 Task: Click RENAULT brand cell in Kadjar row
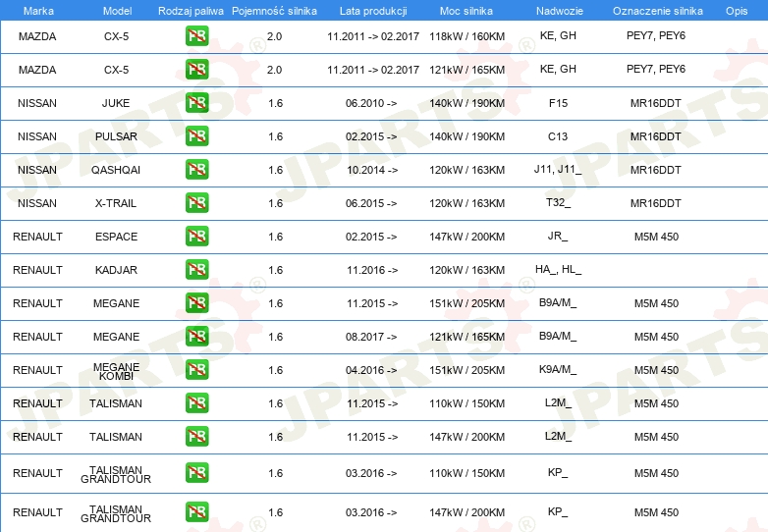point(37,270)
